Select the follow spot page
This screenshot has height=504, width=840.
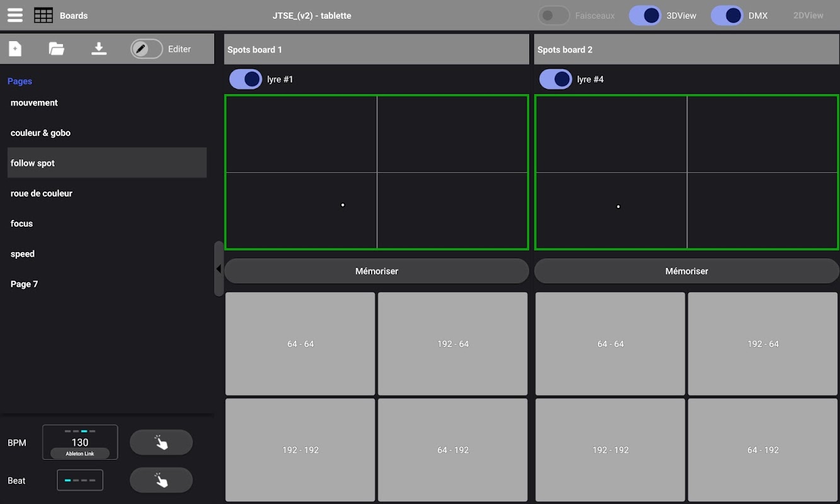click(x=107, y=163)
